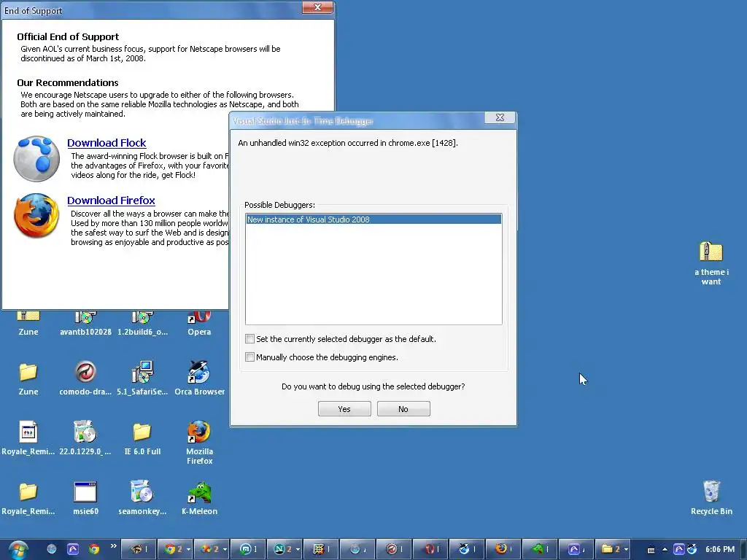Viewport: 747px width, 560px height.
Task: Expand the folder taskbar group arrow
Action: 626,549
